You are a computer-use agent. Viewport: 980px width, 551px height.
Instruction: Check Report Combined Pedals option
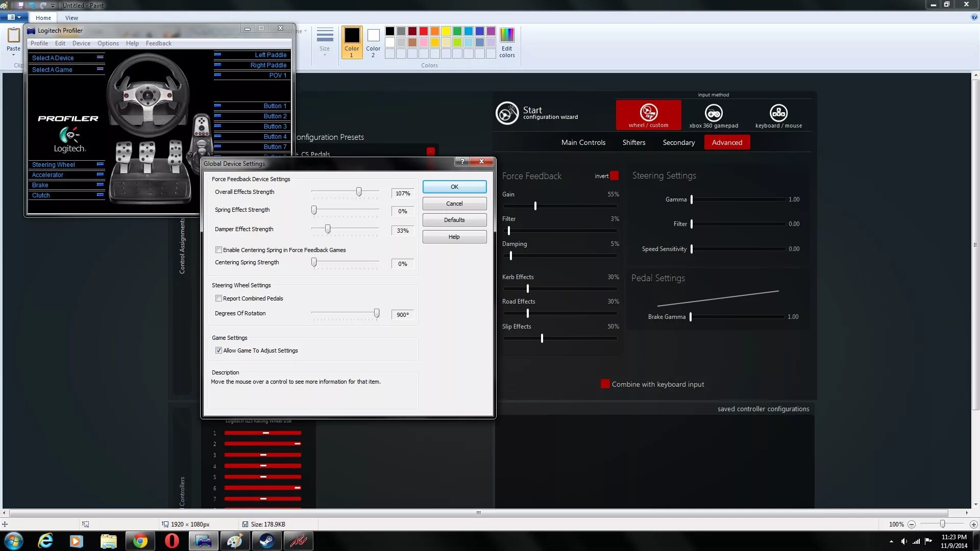pos(218,298)
